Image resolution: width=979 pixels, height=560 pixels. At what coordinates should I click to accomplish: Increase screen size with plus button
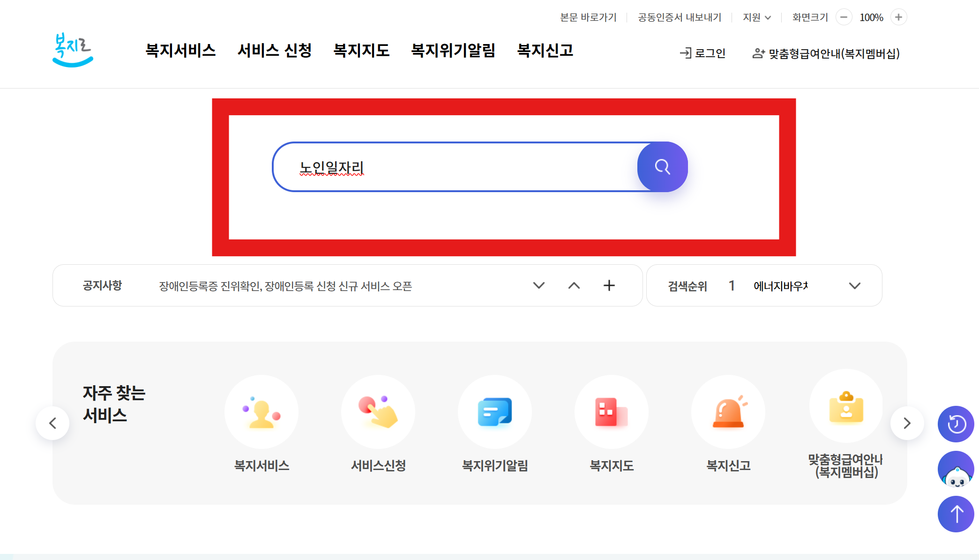tap(898, 17)
